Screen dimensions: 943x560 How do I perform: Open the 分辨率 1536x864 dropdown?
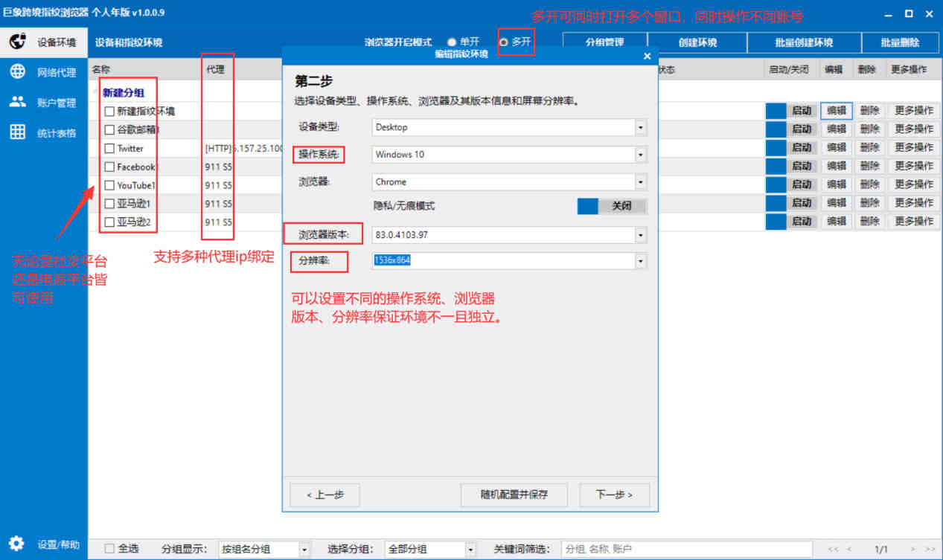(x=641, y=261)
